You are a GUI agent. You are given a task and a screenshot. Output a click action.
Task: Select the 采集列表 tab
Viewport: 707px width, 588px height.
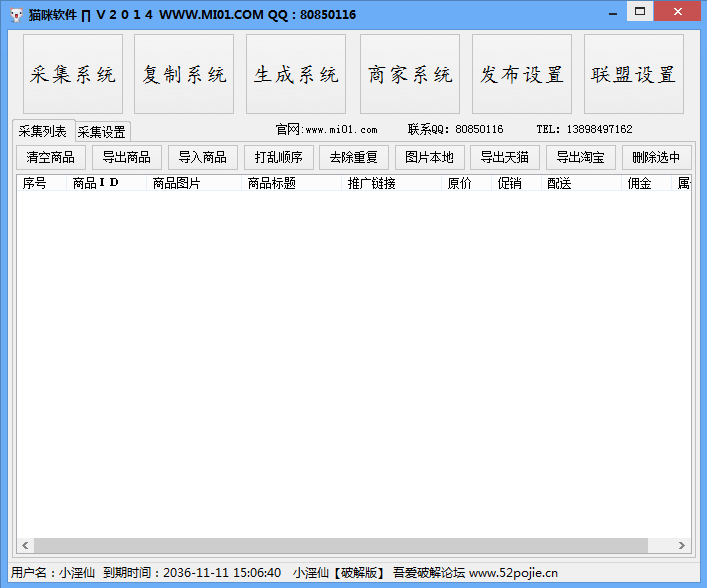tap(43, 131)
